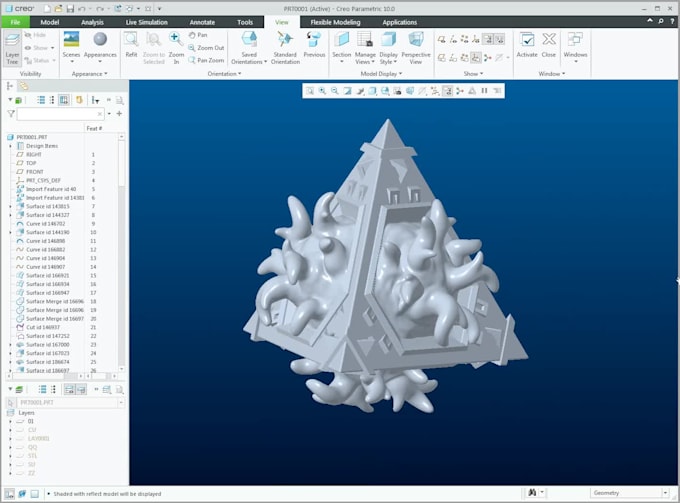This screenshot has height=503, width=680.
Task: Add filter with the plus button
Action: click(x=119, y=114)
